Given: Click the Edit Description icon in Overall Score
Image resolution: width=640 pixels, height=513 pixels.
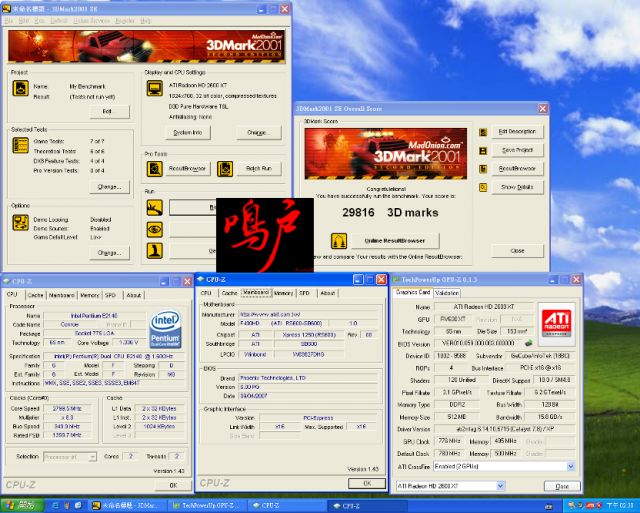Looking at the screenshot, I should point(483,132).
